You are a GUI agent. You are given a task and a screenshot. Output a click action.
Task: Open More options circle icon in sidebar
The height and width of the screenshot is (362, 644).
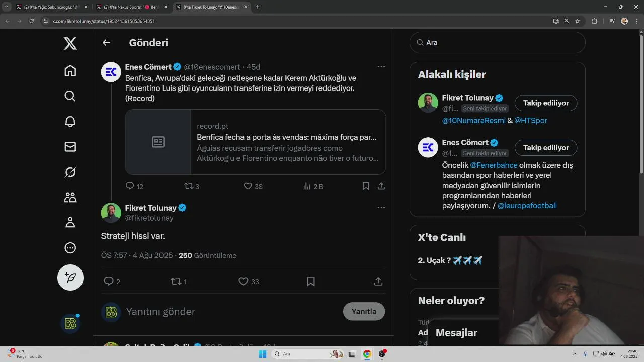click(70, 248)
